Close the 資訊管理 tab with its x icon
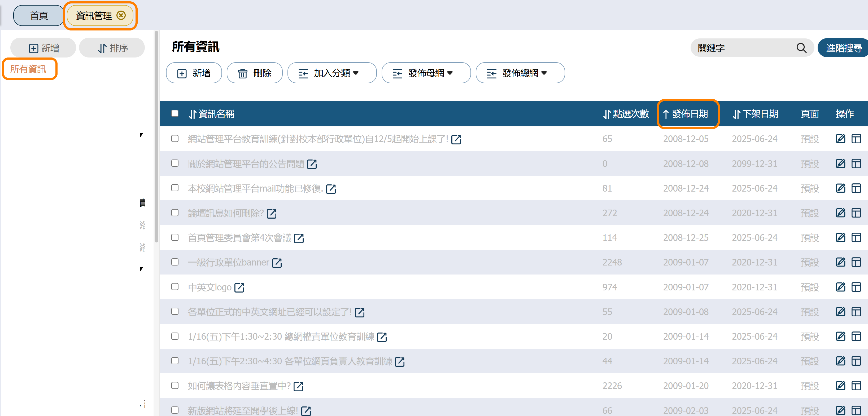Viewport: 868px width, 416px height. tap(121, 15)
